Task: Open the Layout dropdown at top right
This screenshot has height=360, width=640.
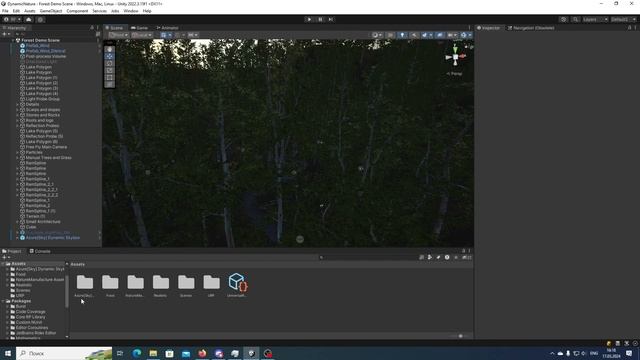Action: click(x=624, y=19)
